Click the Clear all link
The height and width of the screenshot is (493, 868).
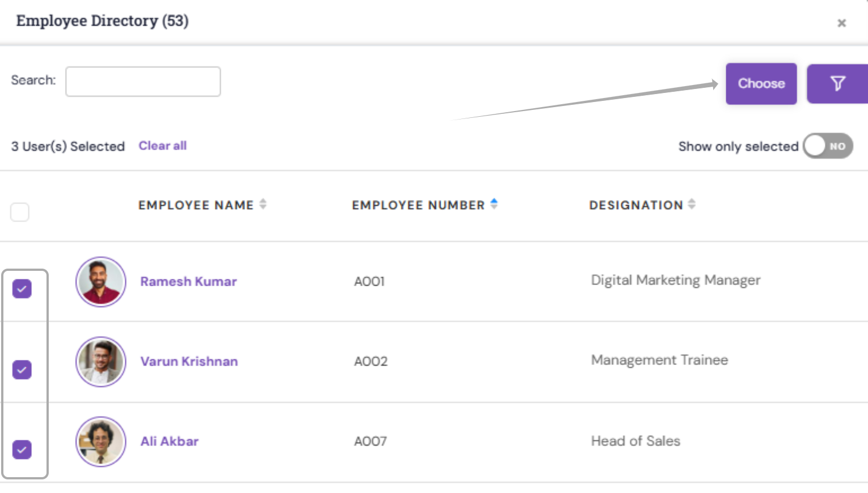(163, 146)
